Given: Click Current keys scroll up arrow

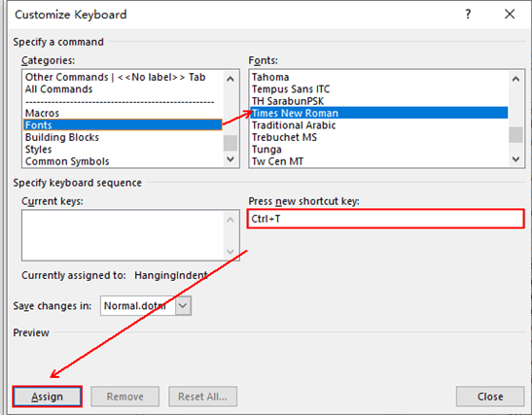Looking at the screenshot, I should pyautogui.click(x=231, y=220).
